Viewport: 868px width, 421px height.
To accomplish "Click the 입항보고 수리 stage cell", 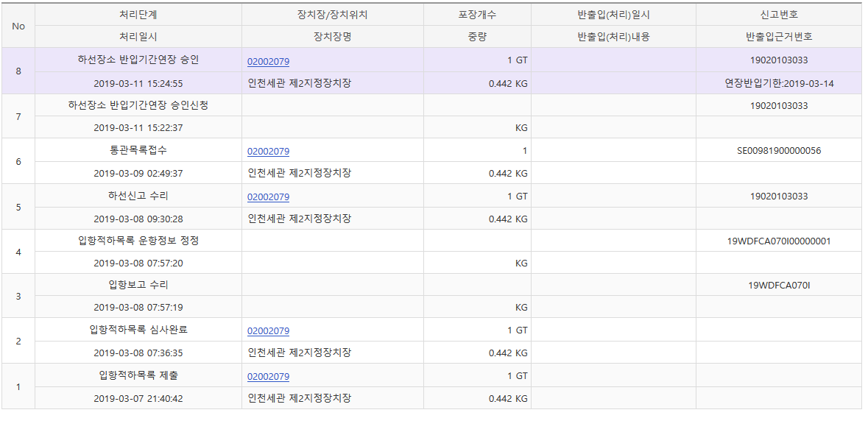I will click(x=138, y=285).
